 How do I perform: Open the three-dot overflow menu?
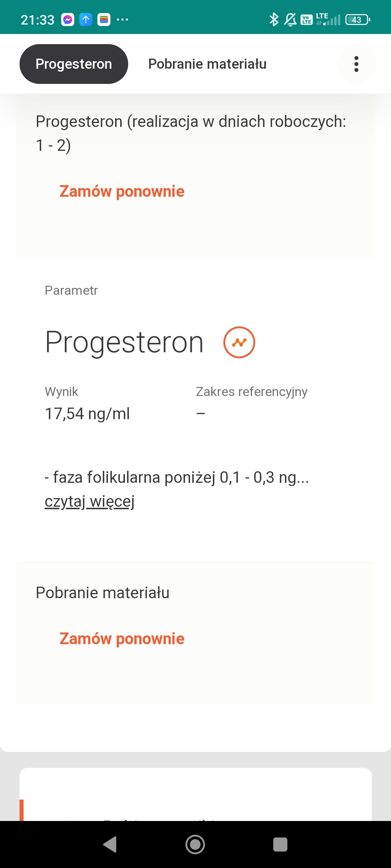[x=356, y=64]
